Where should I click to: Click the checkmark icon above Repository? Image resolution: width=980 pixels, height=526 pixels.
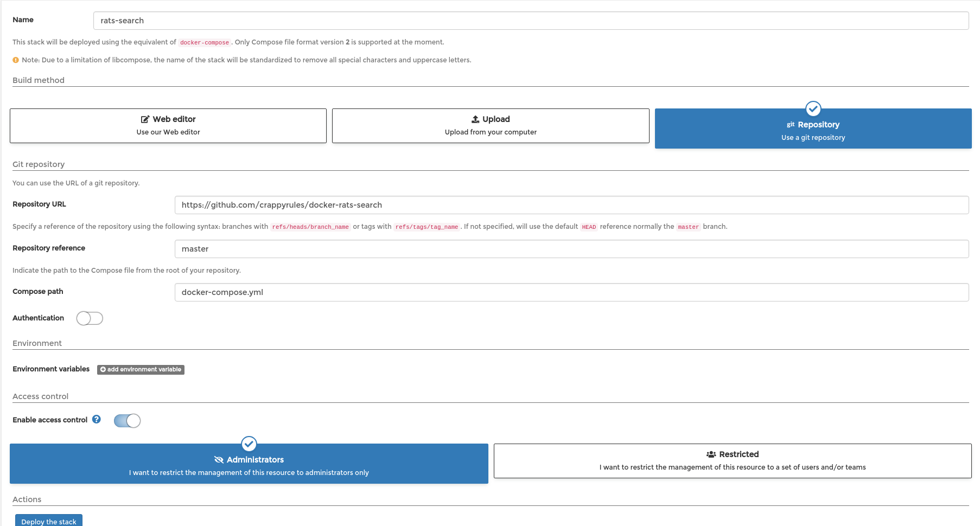click(x=813, y=109)
